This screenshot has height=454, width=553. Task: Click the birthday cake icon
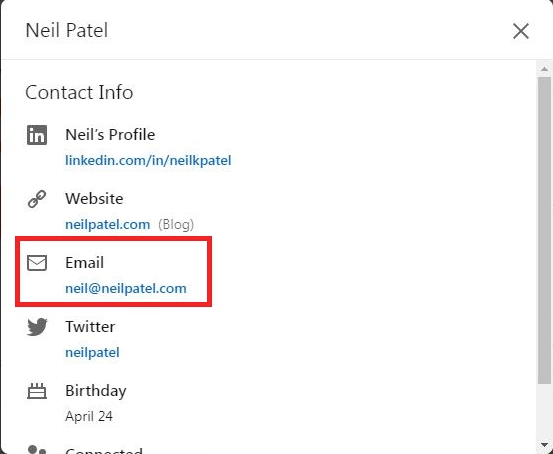click(37, 391)
